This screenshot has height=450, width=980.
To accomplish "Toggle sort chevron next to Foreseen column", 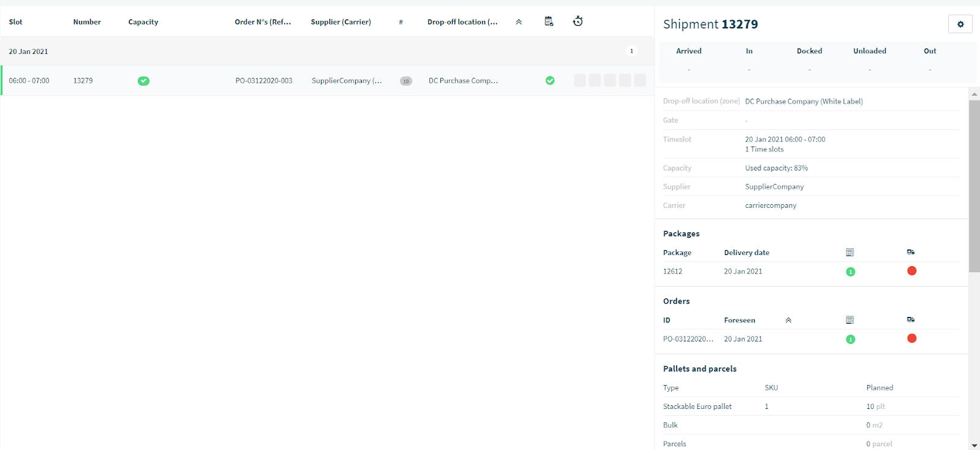I will click(x=788, y=320).
